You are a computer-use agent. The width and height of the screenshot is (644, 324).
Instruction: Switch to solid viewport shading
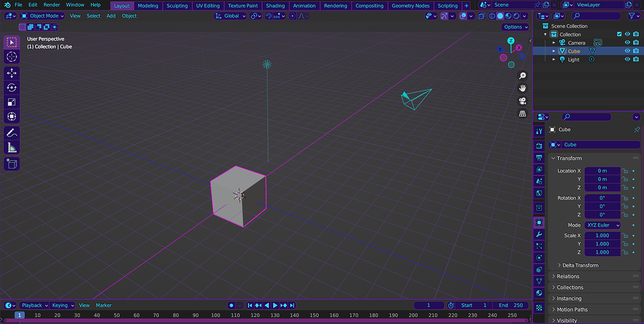pyautogui.click(x=500, y=16)
